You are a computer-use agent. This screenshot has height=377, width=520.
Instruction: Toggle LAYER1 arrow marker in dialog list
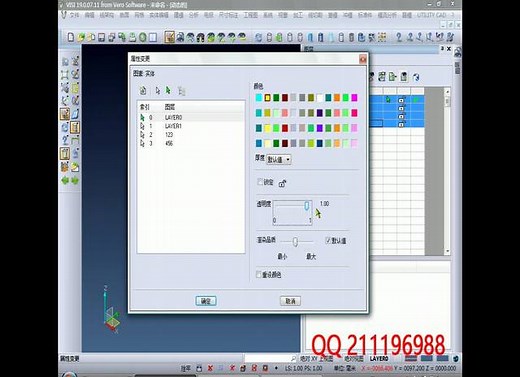pyautogui.click(x=143, y=126)
